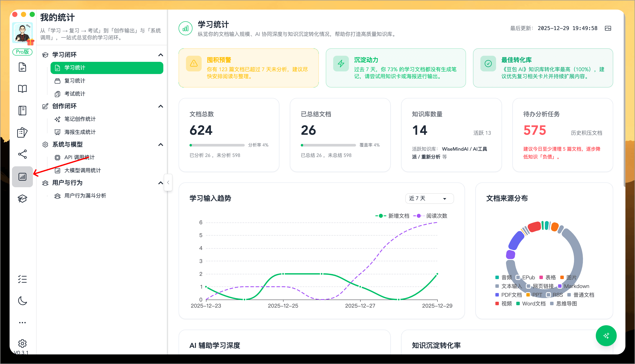Open the floating AI assistant button
The image size is (635, 364).
(606, 336)
